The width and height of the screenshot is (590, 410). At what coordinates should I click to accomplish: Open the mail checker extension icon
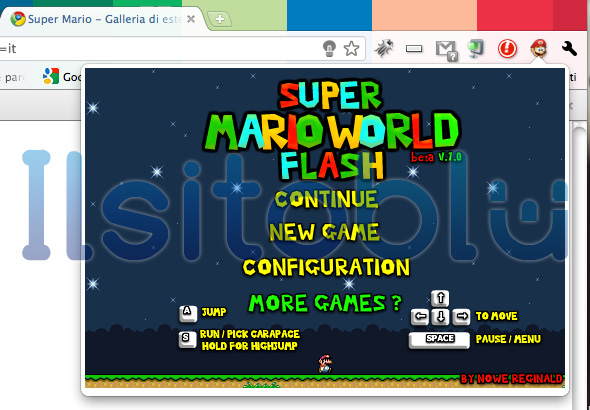(446, 50)
